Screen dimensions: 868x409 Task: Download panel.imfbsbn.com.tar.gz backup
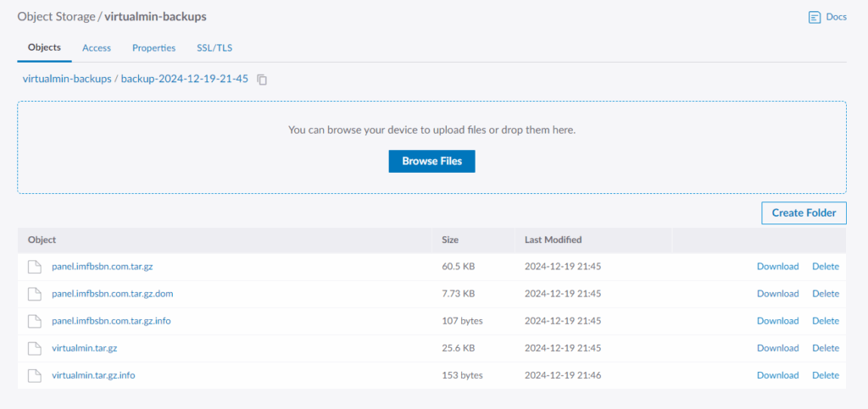click(777, 267)
